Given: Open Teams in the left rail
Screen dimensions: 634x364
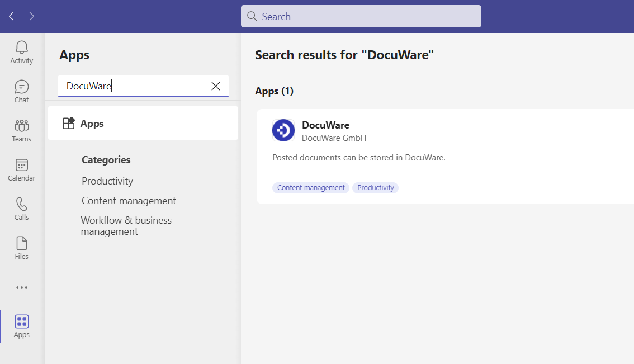Looking at the screenshot, I should [21, 131].
